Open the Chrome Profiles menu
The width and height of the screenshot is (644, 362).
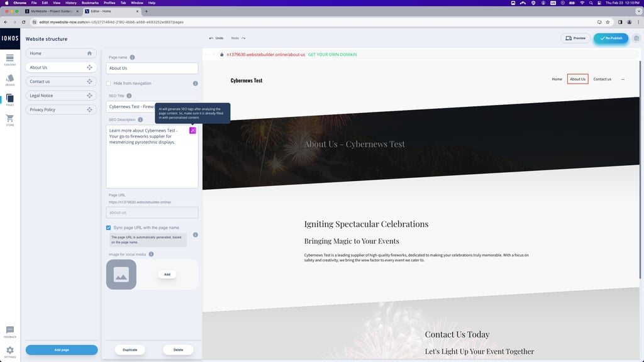109,3
